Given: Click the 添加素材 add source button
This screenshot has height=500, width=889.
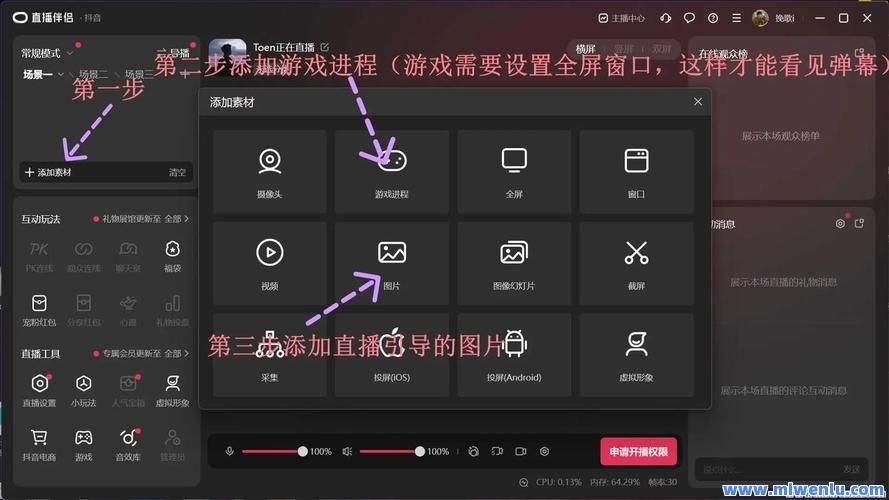Looking at the screenshot, I should pos(48,172).
